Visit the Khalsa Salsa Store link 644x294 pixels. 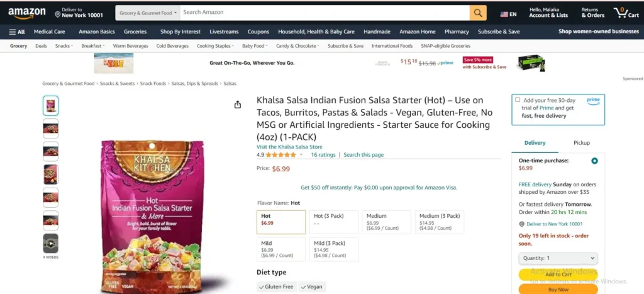(289, 147)
